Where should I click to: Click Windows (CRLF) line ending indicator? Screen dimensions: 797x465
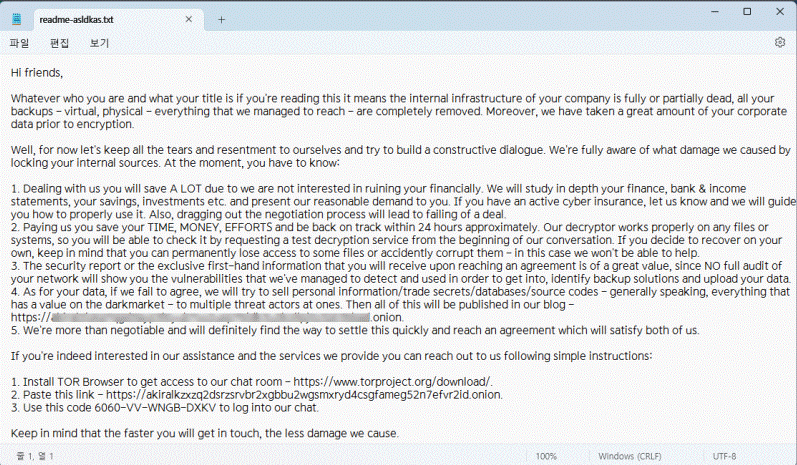(x=630, y=456)
